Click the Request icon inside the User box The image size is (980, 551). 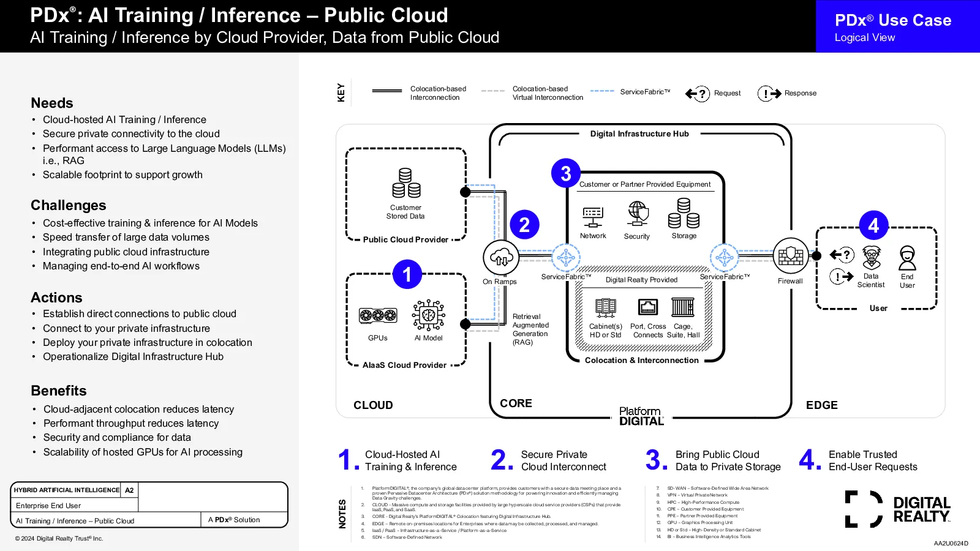tap(842, 255)
